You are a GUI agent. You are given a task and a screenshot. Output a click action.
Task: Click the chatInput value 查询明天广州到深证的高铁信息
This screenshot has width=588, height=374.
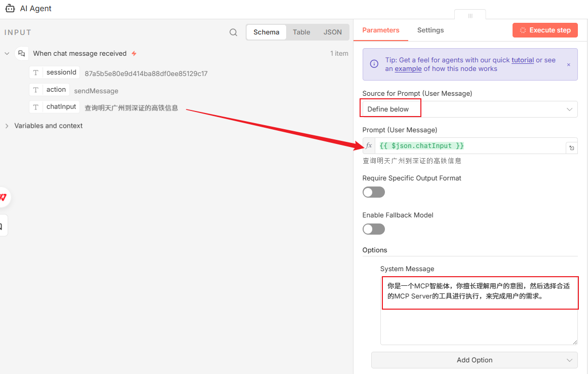coord(131,108)
